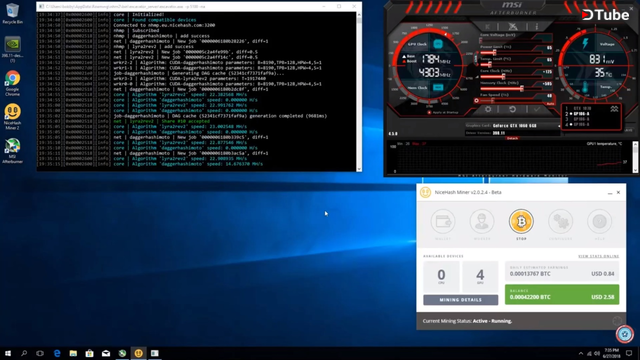Screen dimensions: 640x360
Task: Switch to NiceHash Miner on the taskbar
Action: (x=138, y=353)
